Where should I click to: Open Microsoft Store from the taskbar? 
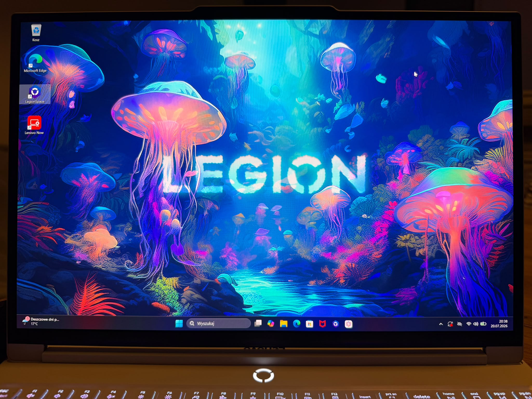coord(309,324)
